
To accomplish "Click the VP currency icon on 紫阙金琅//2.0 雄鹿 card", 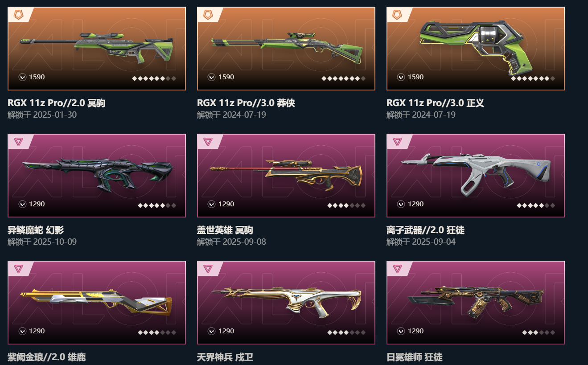I will point(22,331).
